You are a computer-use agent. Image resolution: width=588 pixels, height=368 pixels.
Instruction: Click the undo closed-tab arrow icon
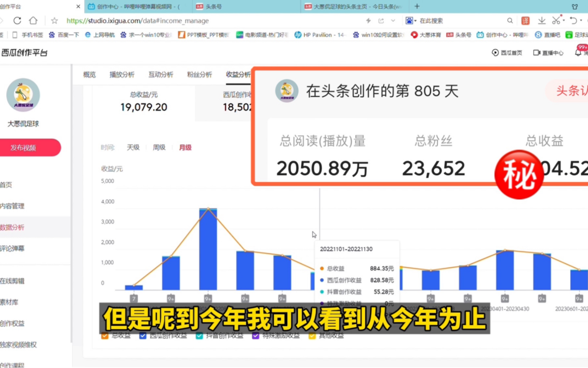click(x=574, y=21)
